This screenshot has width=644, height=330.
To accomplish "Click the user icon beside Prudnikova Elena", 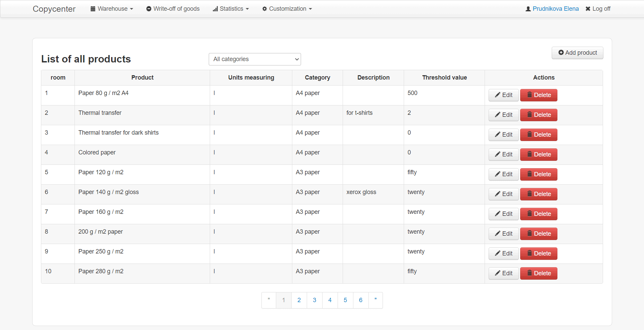I will (528, 9).
